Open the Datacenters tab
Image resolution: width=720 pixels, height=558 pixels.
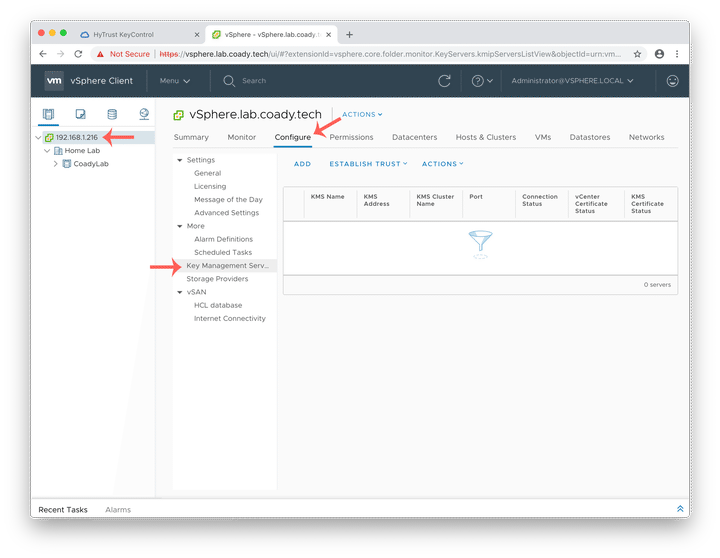point(415,137)
